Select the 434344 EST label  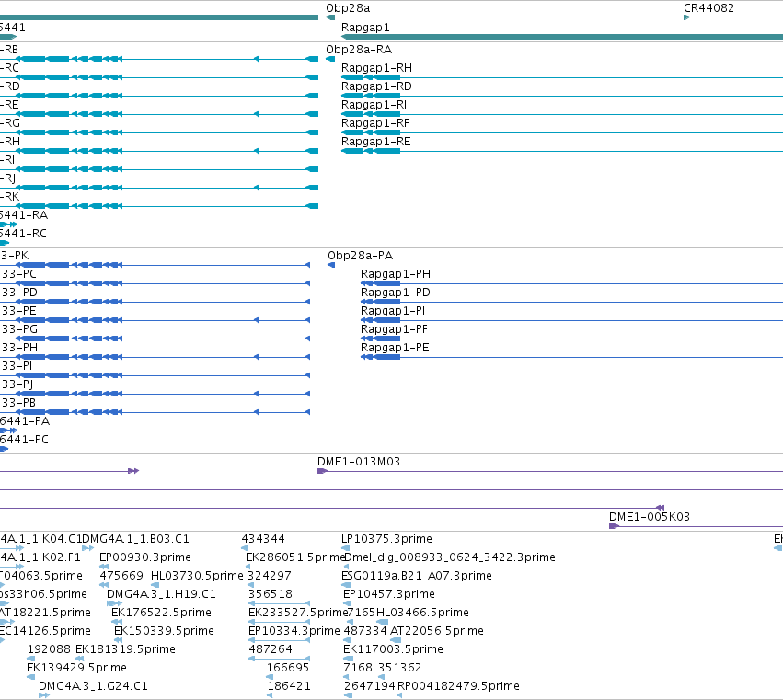click(262, 539)
